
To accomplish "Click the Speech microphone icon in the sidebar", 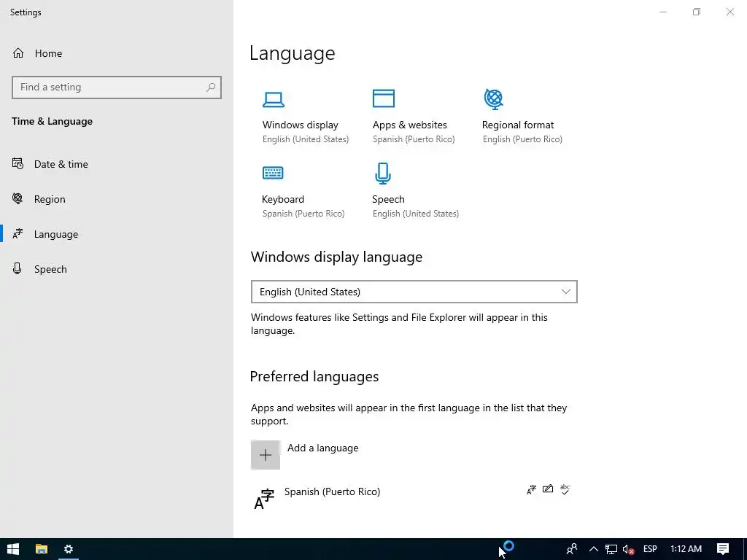I will [18, 268].
